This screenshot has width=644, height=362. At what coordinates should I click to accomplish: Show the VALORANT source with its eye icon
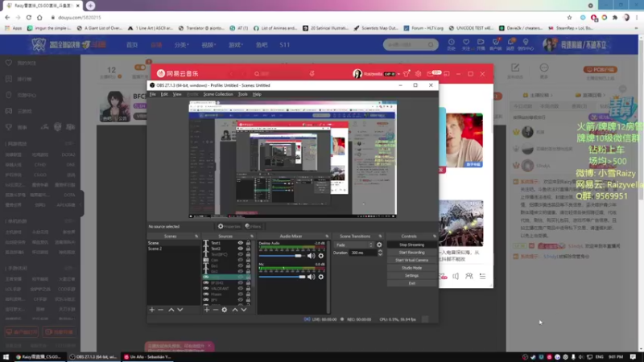(x=240, y=289)
